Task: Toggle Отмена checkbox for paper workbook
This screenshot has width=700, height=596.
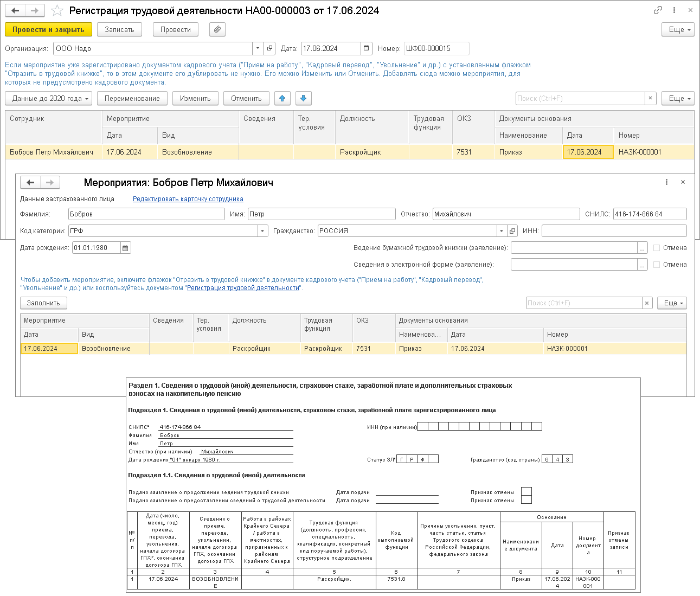Action: 657,248
